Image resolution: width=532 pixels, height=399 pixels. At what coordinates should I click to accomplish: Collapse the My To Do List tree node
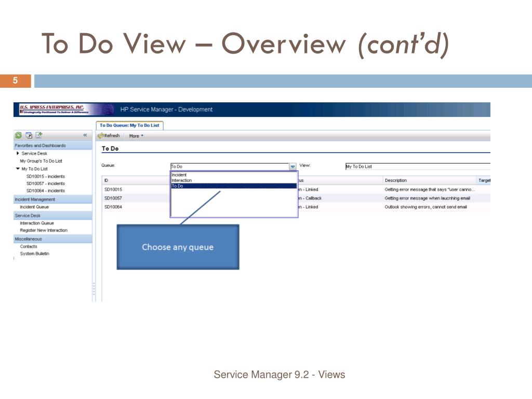point(18,169)
